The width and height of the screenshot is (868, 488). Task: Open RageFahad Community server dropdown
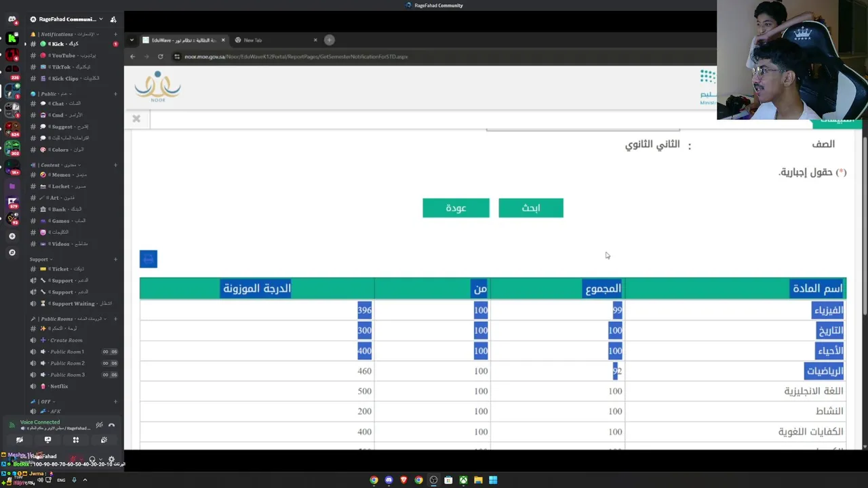click(66, 19)
